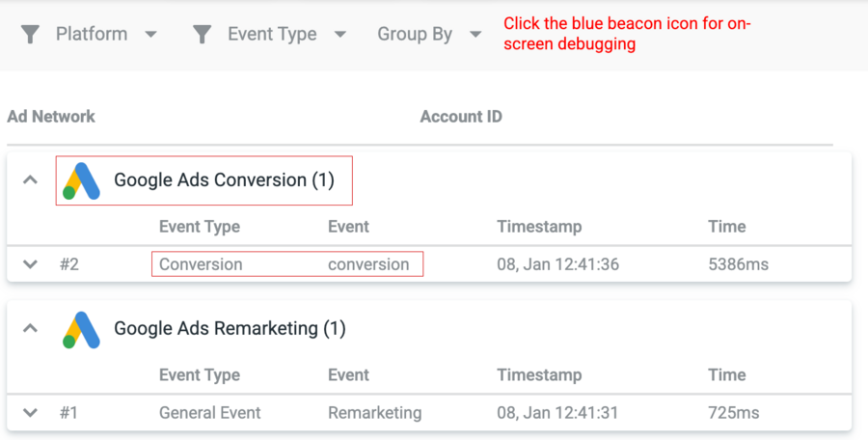Viewport: 868px width, 440px height.
Task: Open the Platform dropdown arrow
Action: click(150, 35)
